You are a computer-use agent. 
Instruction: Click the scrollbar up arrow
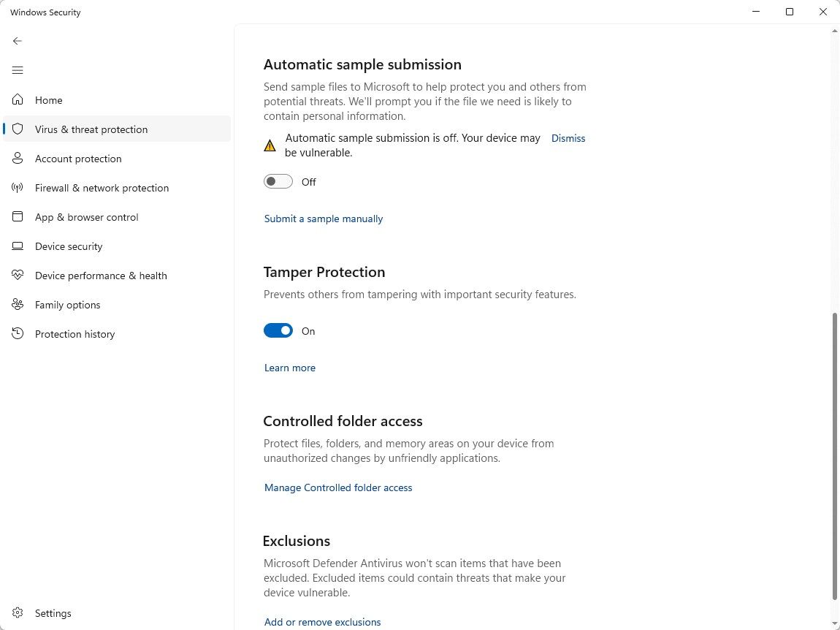coord(835,31)
